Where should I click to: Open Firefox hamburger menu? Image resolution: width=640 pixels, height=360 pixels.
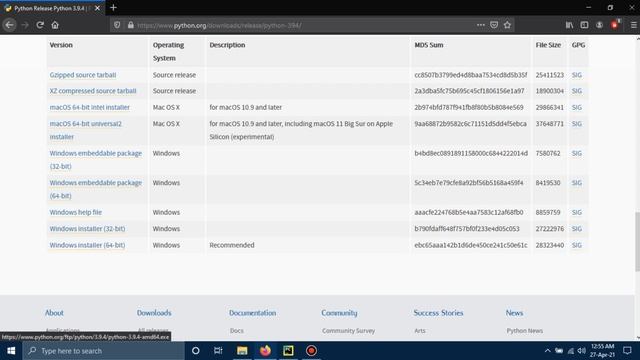pos(633,25)
